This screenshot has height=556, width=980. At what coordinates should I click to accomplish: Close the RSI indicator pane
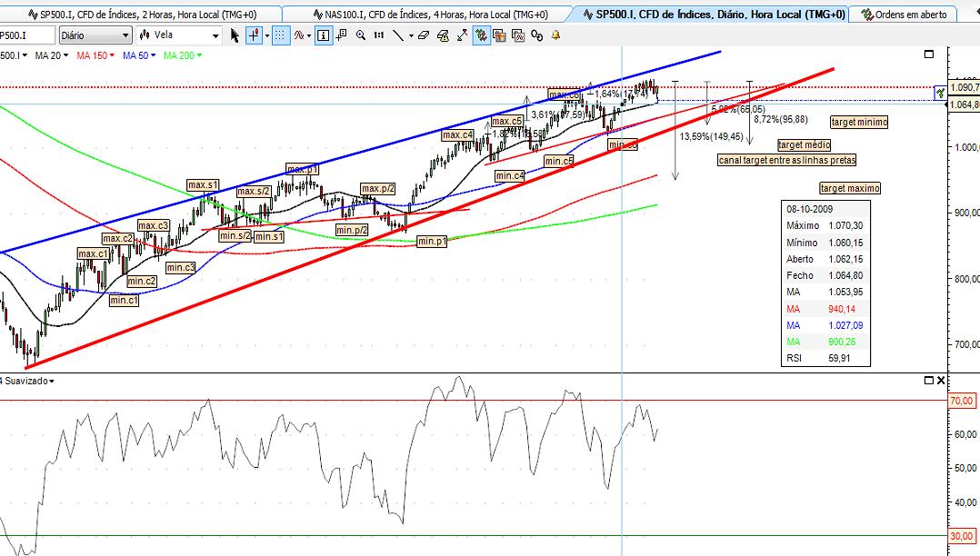[x=941, y=381]
